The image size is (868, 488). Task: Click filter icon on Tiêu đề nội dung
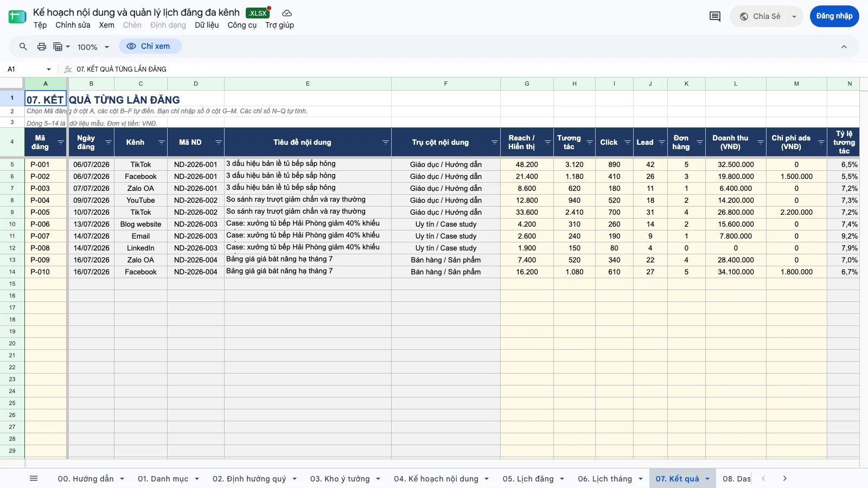point(386,142)
